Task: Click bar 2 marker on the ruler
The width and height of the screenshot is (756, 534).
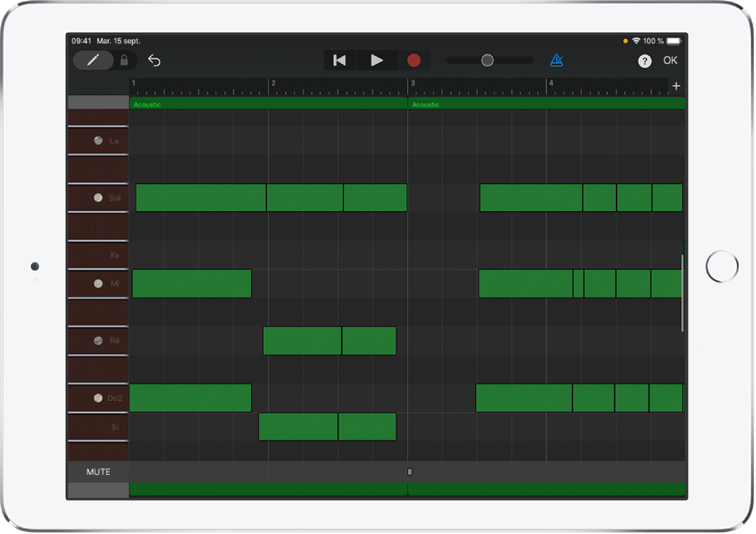Action: coord(272,83)
